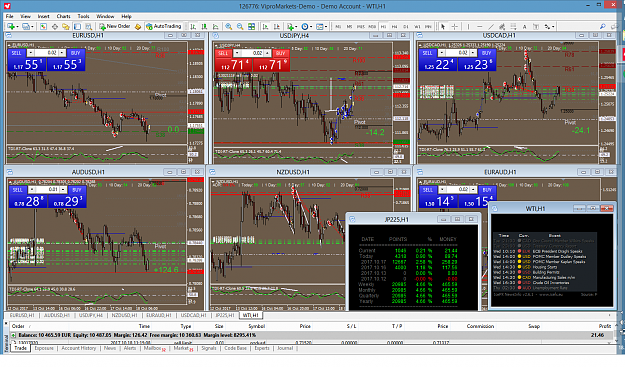
Task: Click the New Chart toolbar icon
Action: tap(11, 26)
